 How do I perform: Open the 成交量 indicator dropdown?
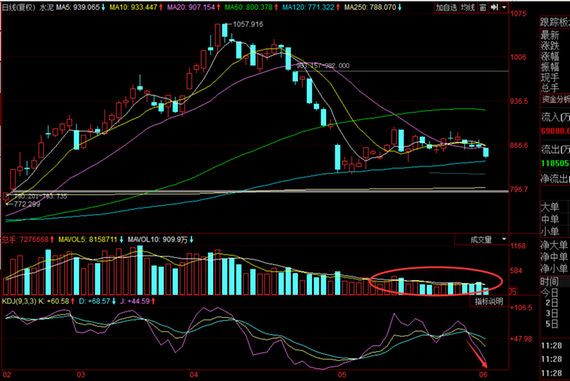coord(482,239)
